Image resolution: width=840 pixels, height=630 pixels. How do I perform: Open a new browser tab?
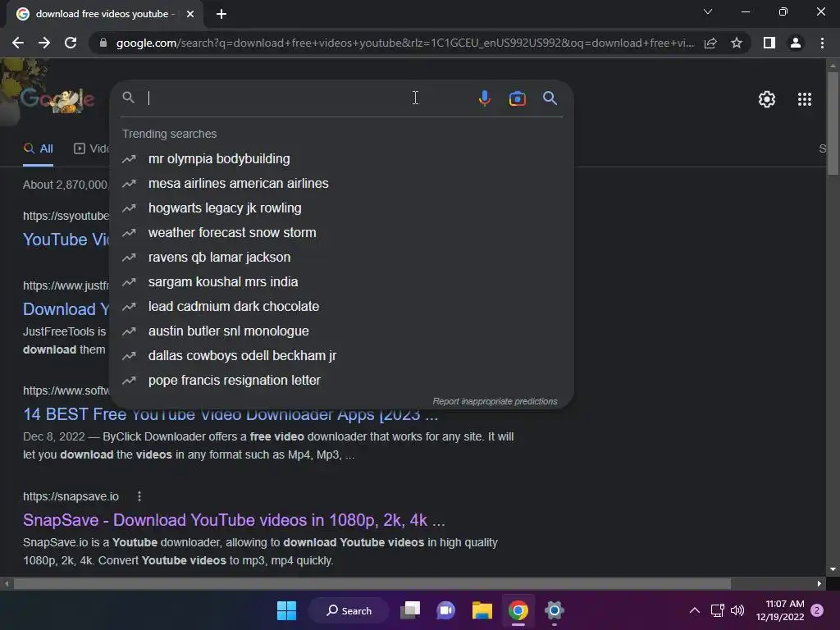[x=221, y=14]
